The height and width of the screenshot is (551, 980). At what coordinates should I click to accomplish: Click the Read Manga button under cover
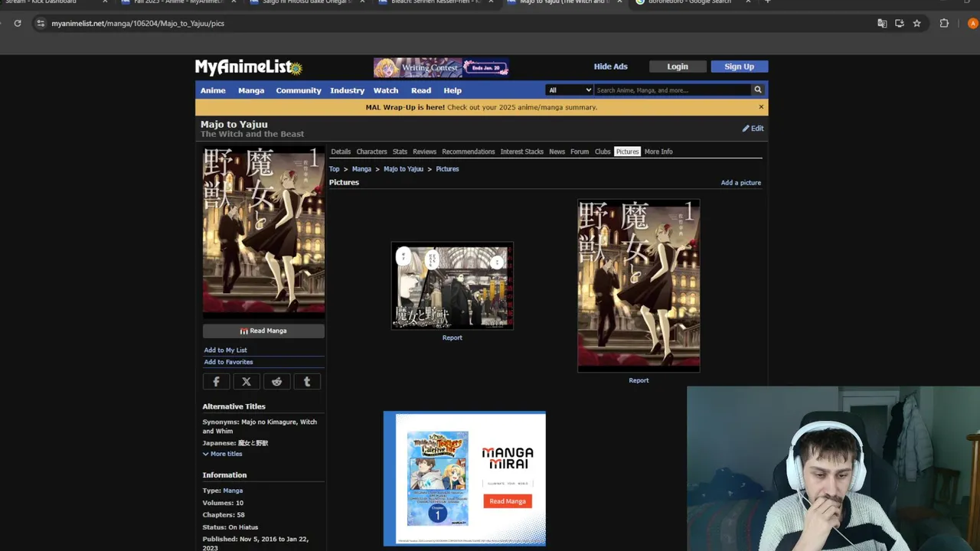coord(263,331)
